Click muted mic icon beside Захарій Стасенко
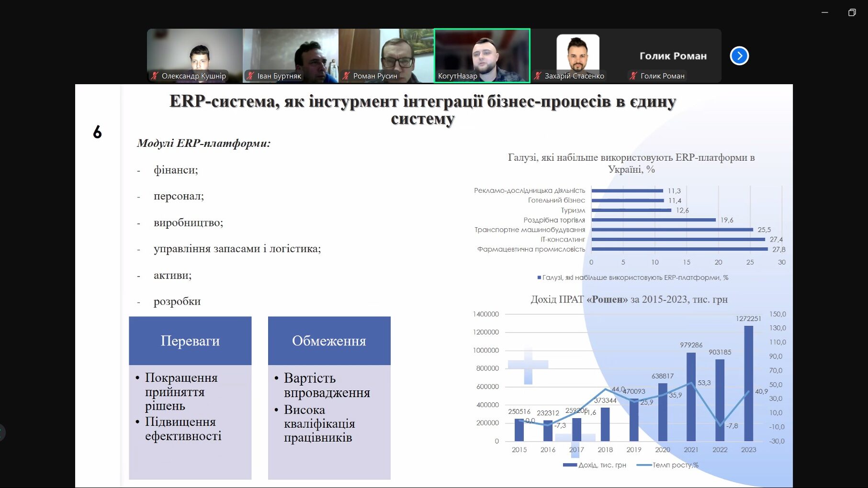 coord(538,76)
